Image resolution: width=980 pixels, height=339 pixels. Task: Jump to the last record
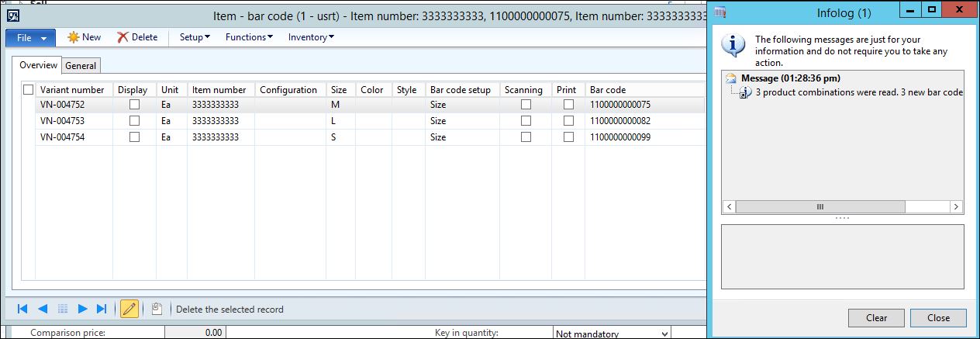pyautogui.click(x=102, y=309)
